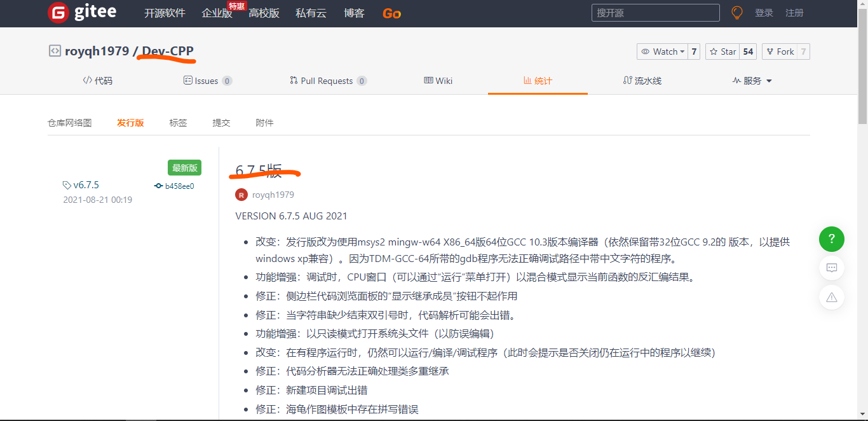Switch to the 代码 tab
This screenshot has height=421, width=868.
97,81
